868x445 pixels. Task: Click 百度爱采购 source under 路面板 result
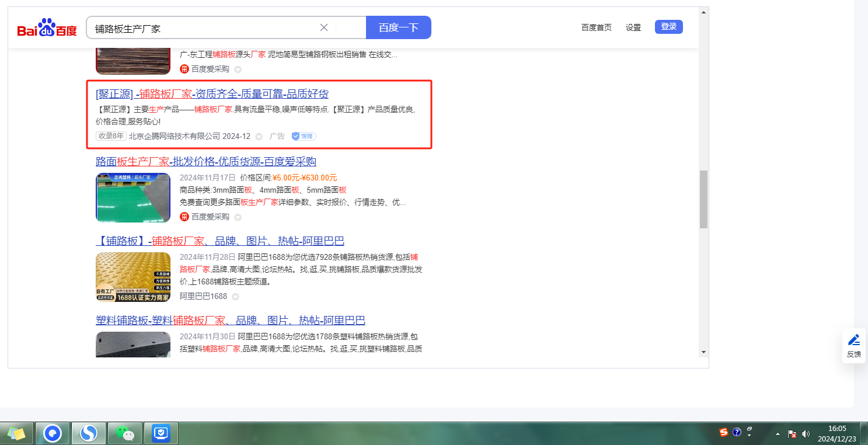210,217
